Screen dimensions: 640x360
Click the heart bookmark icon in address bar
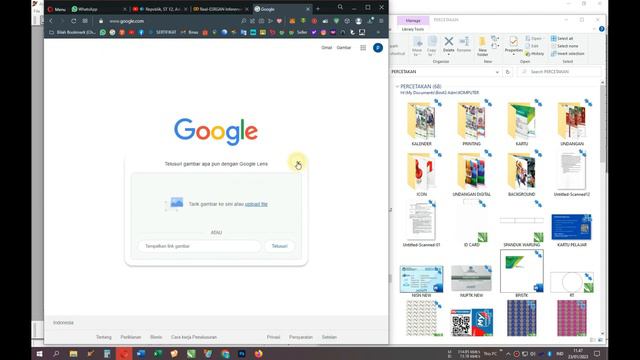[x=279, y=21]
